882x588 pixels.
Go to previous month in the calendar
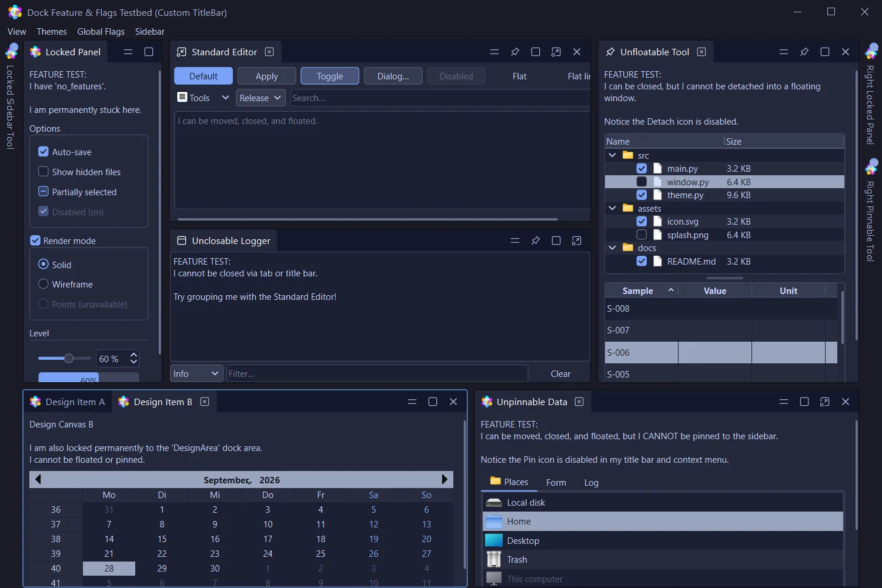(38, 479)
